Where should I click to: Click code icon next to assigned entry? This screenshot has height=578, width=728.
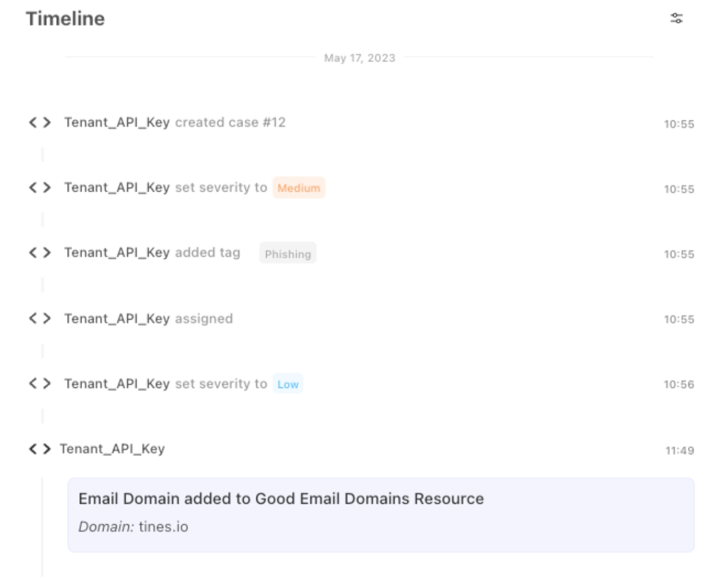click(x=40, y=319)
